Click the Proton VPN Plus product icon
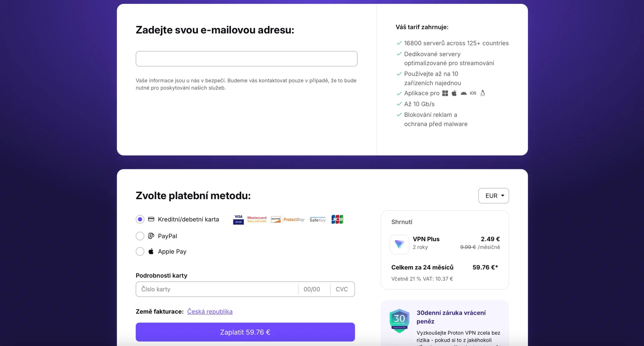The width and height of the screenshot is (644, 346). point(399,244)
